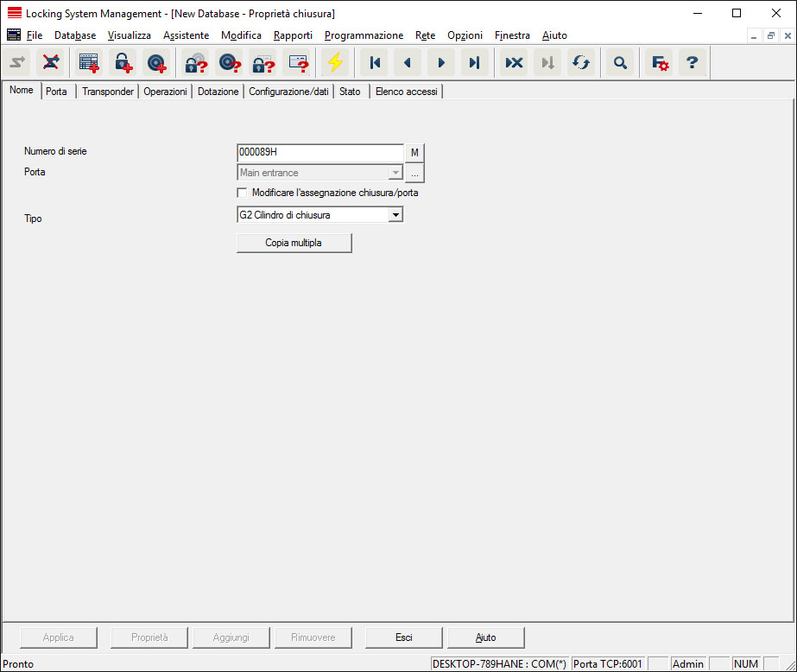Viewport: 797px width, 672px height.
Task: Click the refresh arrows toolbar icon
Action: 581,63
